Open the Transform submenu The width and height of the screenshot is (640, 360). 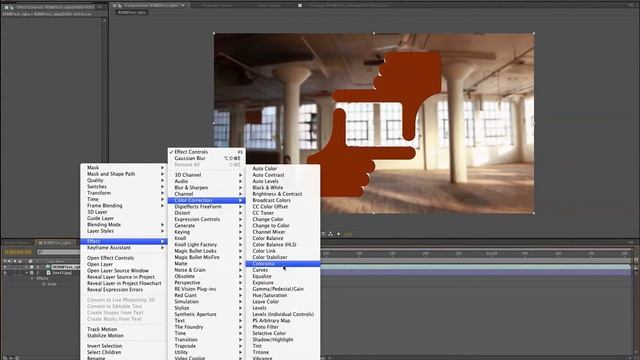(124, 193)
